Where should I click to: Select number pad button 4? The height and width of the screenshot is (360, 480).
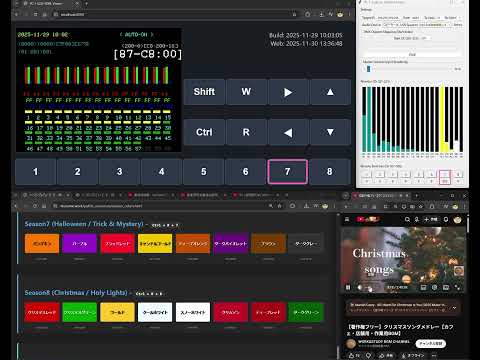pyautogui.click(x=162, y=172)
